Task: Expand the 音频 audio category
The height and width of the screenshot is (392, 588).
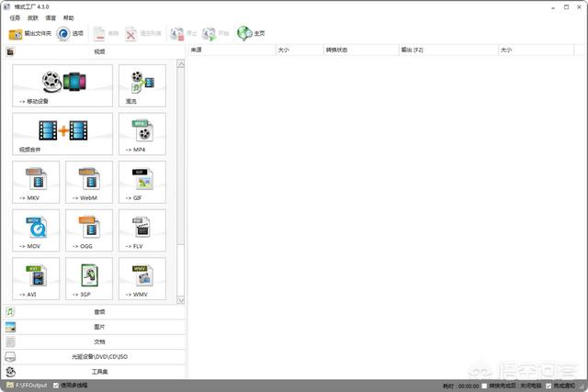Action: pyautogui.click(x=94, y=312)
